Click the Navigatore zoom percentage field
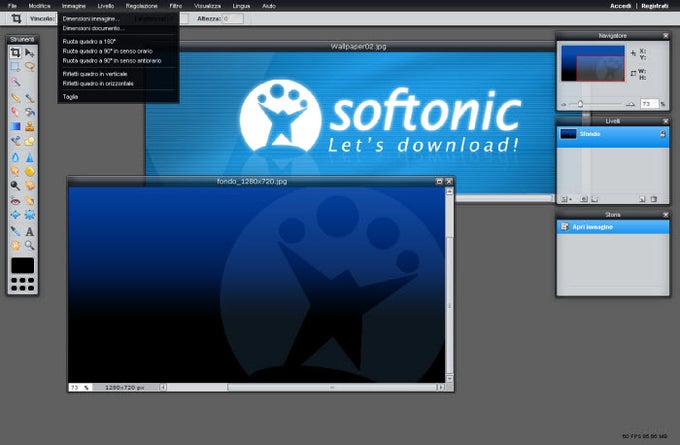Screen dimensions: 680x445 click(x=649, y=104)
